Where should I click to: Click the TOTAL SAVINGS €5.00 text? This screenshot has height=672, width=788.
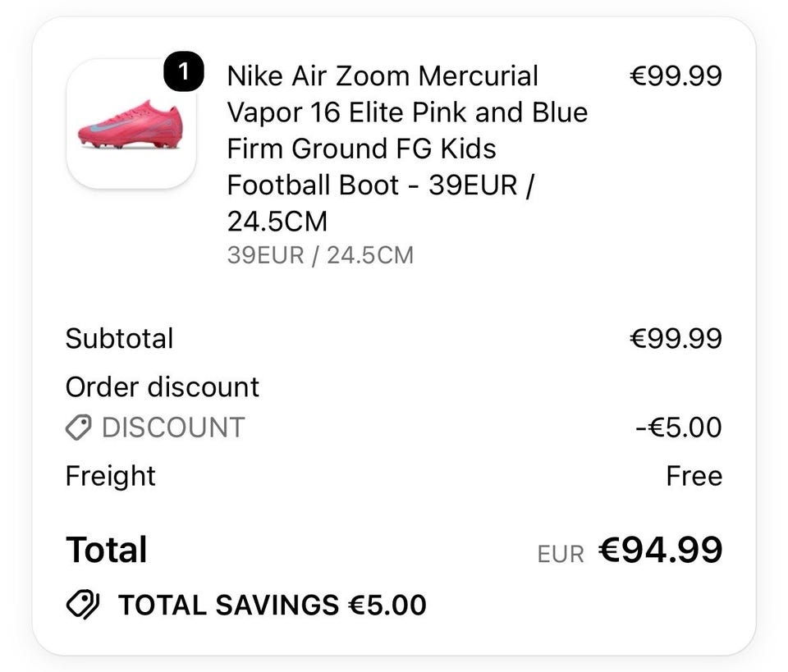point(273,605)
